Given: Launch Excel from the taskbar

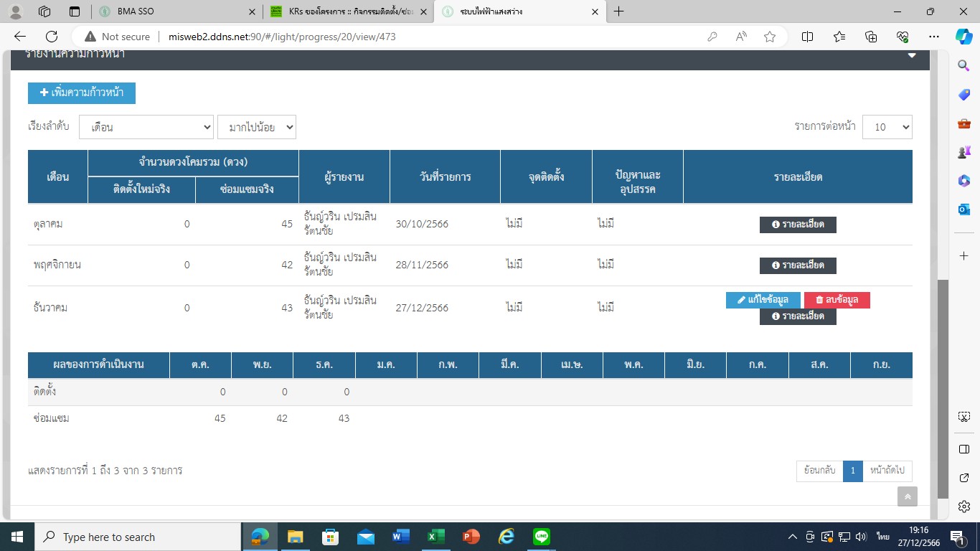Looking at the screenshot, I should tap(436, 537).
